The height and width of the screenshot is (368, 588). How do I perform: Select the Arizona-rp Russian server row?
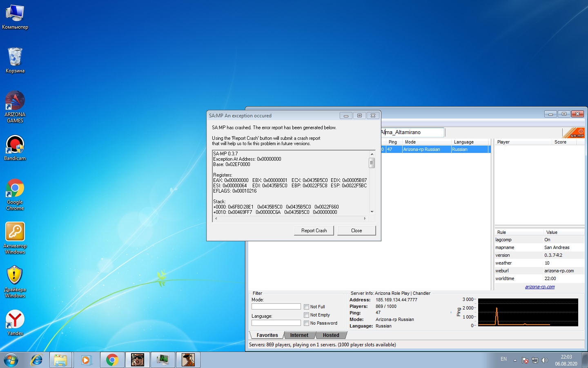pyautogui.click(x=435, y=150)
